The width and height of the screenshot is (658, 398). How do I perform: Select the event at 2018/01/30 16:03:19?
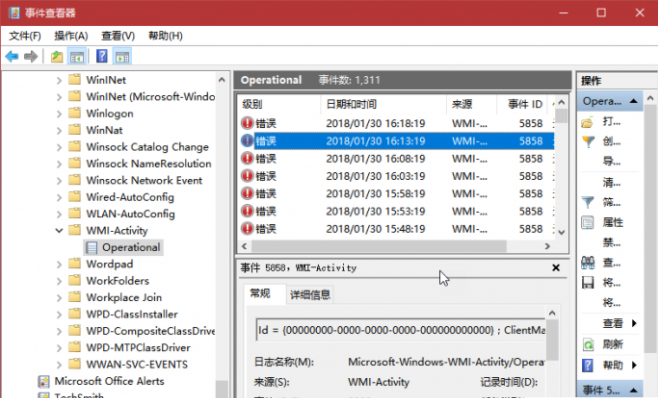coord(397,176)
